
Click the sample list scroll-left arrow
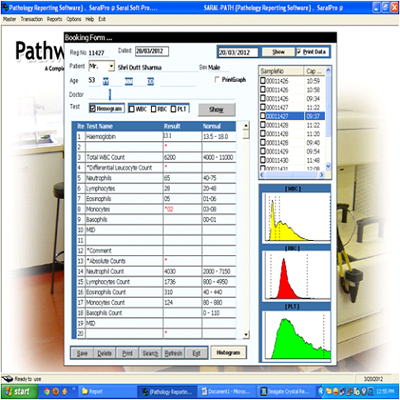point(262,174)
